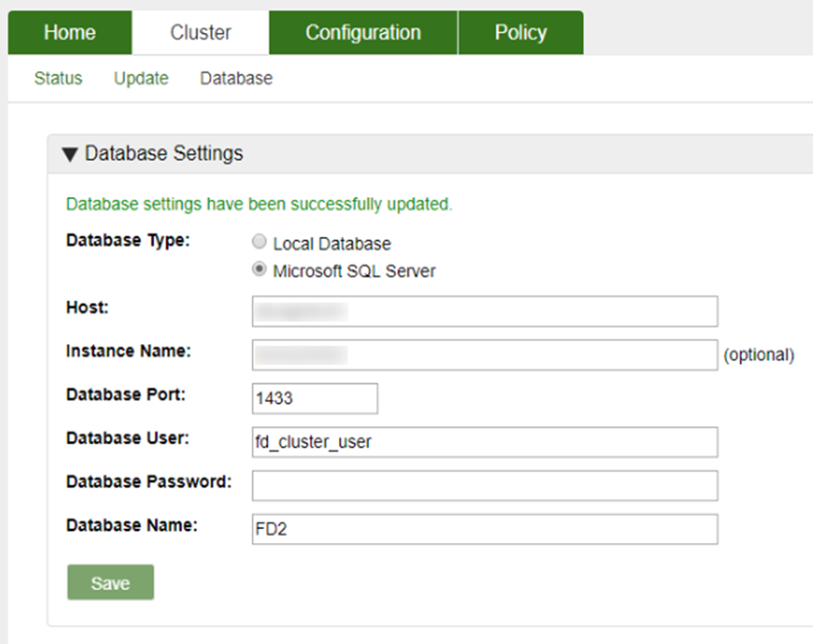Image resolution: width=813 pixels, height=644 pixels.
Task: Click the Instance Name input field
Action: (484, 354)
